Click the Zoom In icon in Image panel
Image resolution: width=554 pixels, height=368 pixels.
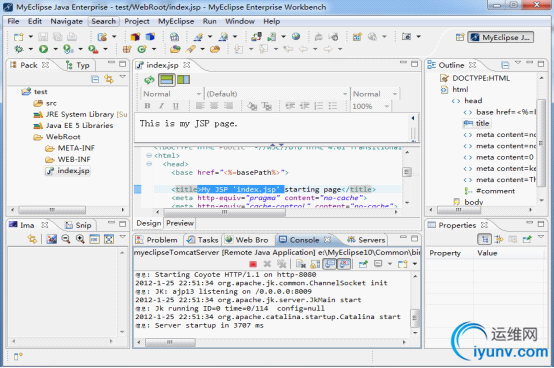[x=80, y=239]
